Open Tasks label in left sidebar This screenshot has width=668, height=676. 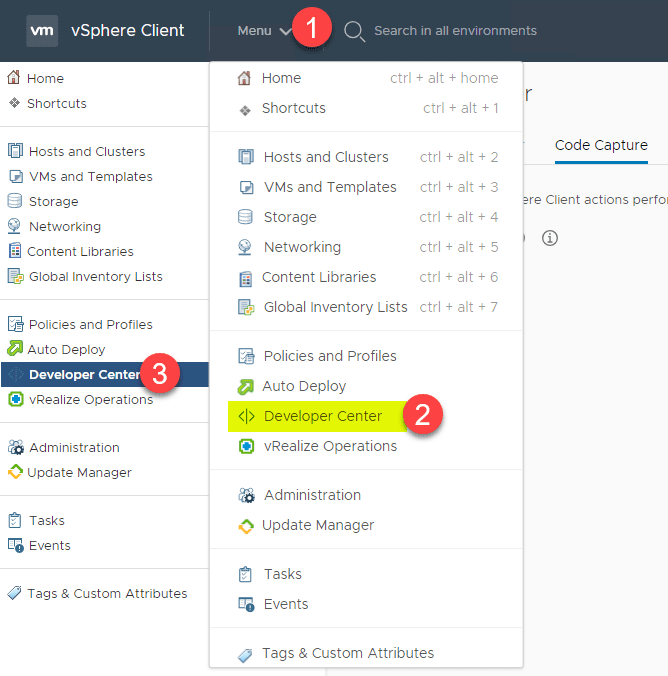click(47, 520)
